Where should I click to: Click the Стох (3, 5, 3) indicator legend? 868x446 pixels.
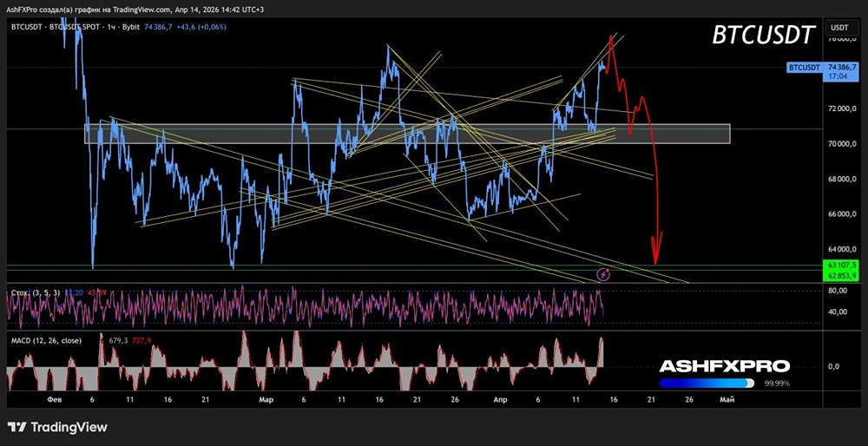click(36, 291)
